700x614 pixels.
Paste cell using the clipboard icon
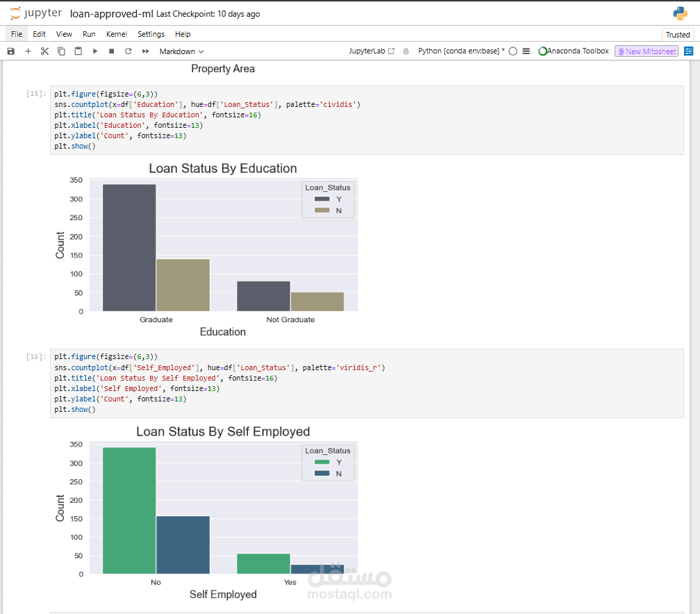[x=78, y=51]
